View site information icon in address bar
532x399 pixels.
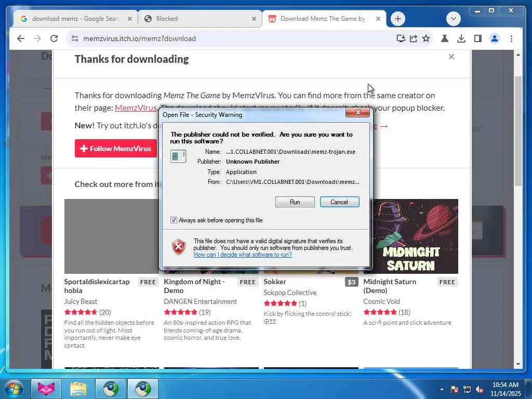click(75, 38)
